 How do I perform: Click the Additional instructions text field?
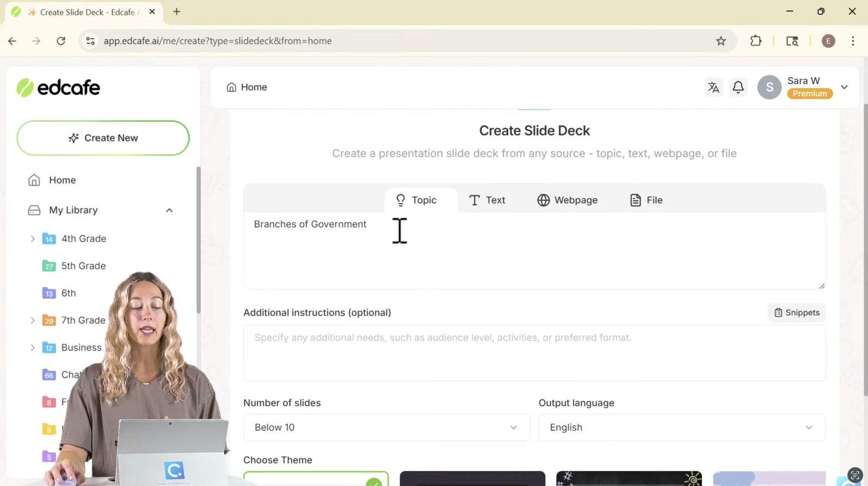click(534, 353)
